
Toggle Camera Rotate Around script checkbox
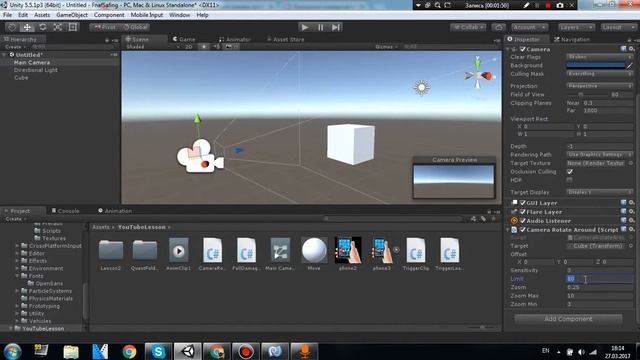pos(522,229)
